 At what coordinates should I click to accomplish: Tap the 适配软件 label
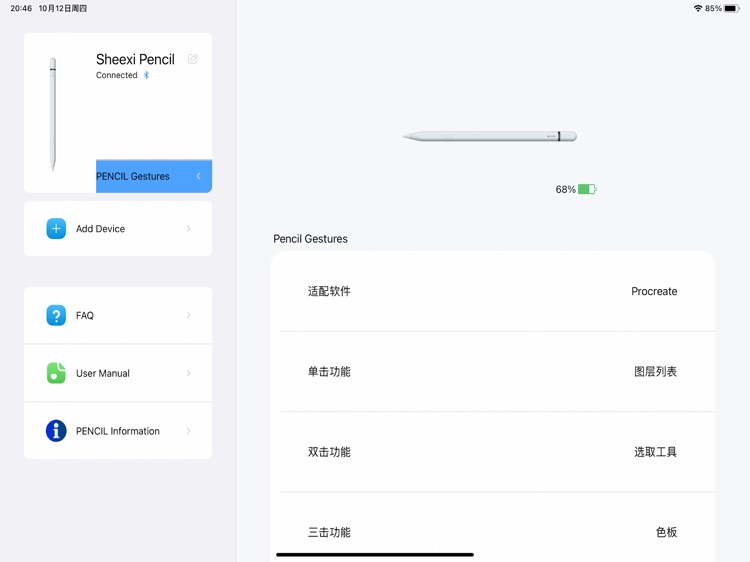pyautogui.click(x=329, y=291)
